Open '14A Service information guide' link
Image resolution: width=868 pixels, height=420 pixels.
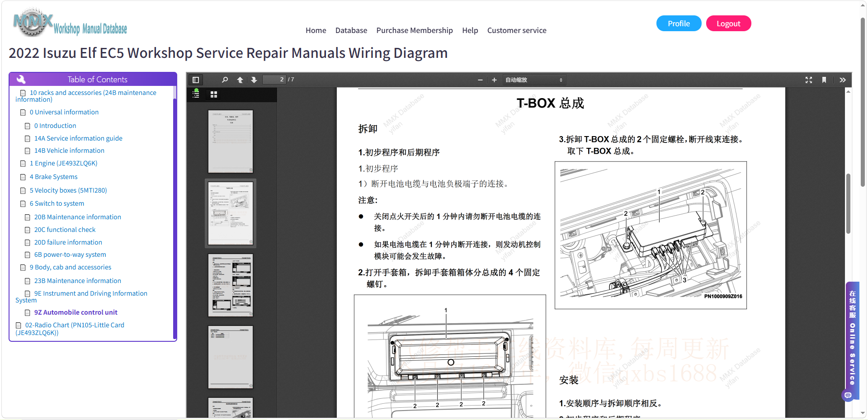(78, 138)
